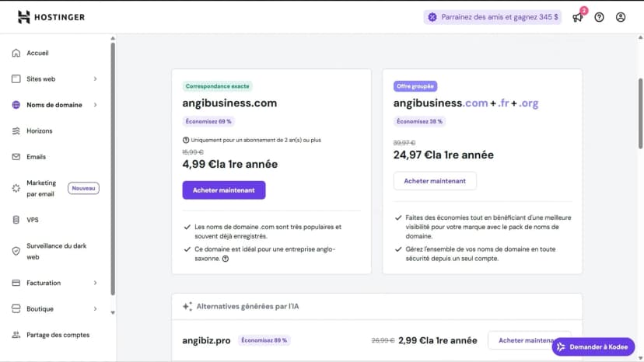This screenshot has height=362, width=644.
Task: Open the Demander à Kodee chat button
Action: (593, 346)
